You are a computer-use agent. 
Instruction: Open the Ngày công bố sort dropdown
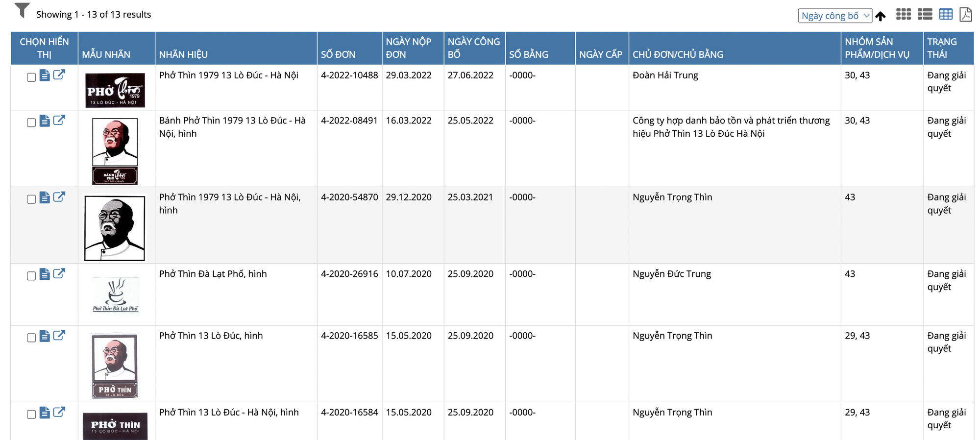(x=835, y=16)
